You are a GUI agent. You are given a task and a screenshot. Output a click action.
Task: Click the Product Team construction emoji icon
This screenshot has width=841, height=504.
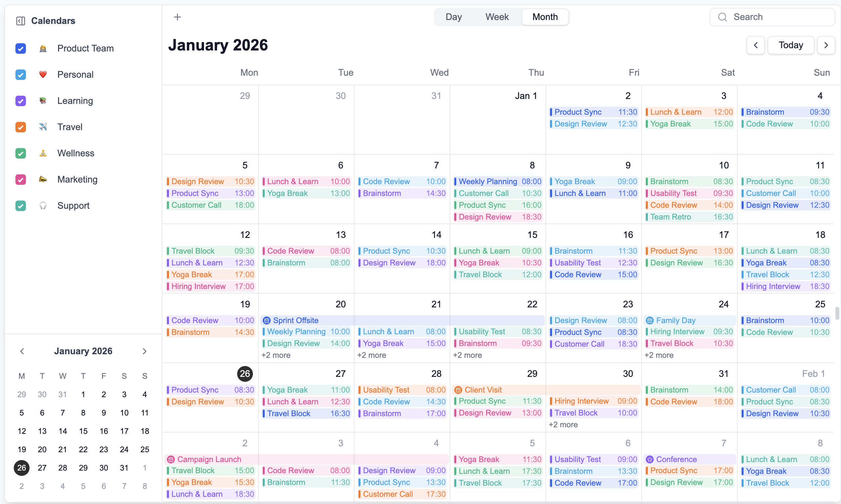click(x=43, y=48)
